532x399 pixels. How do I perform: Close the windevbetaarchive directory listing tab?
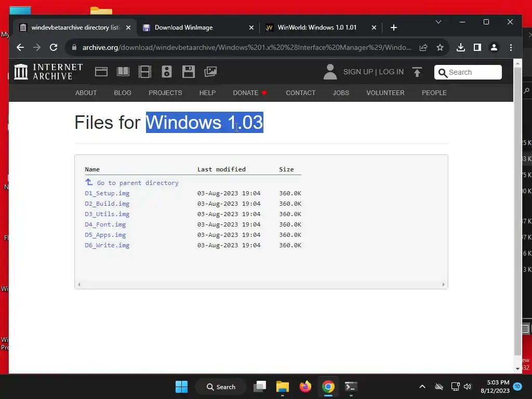point(128,28)
